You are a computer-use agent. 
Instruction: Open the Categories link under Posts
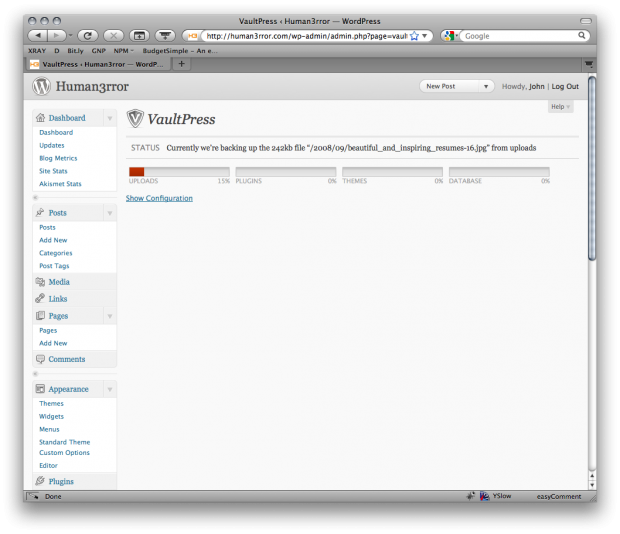tap(56, 253)
